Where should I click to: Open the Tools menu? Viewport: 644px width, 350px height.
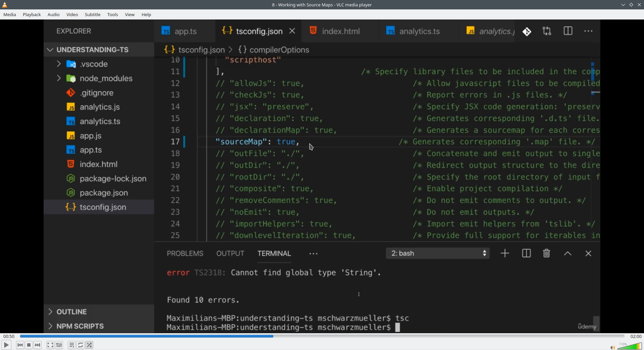(x=113, y=15)
